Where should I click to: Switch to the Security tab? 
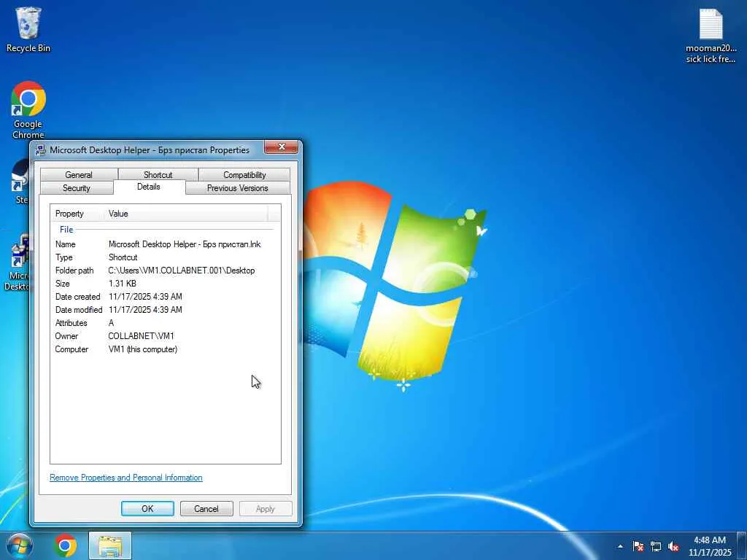tap(77, 188)
